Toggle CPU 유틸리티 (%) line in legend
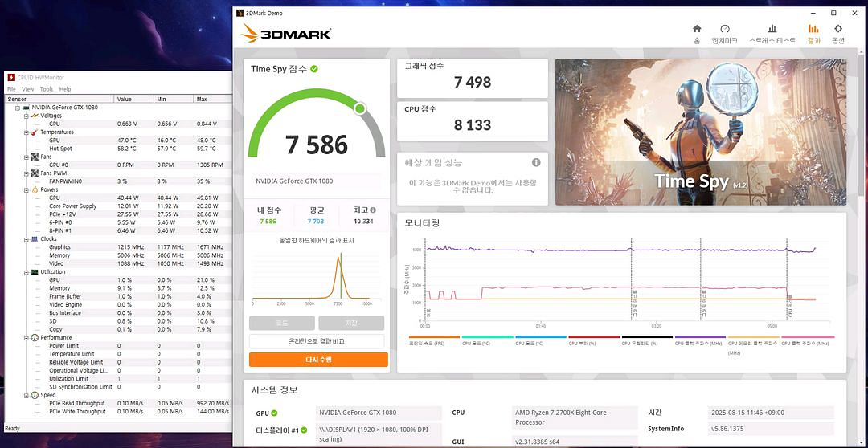Screen dimensions: 868x448 click(647, 337)
